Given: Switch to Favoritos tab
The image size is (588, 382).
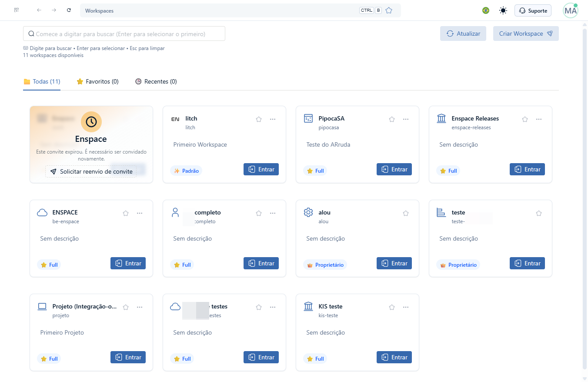Looking at the screenshot, I should tap(97, 81).
